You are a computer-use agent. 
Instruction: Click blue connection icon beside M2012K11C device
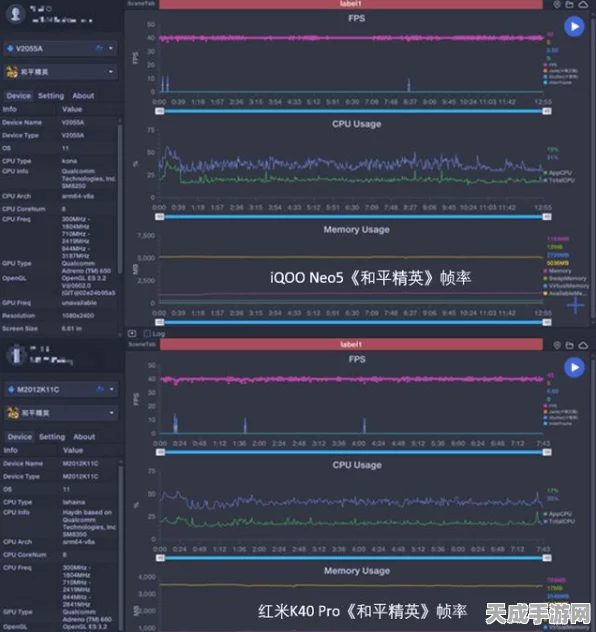click(x=100, y=389)
